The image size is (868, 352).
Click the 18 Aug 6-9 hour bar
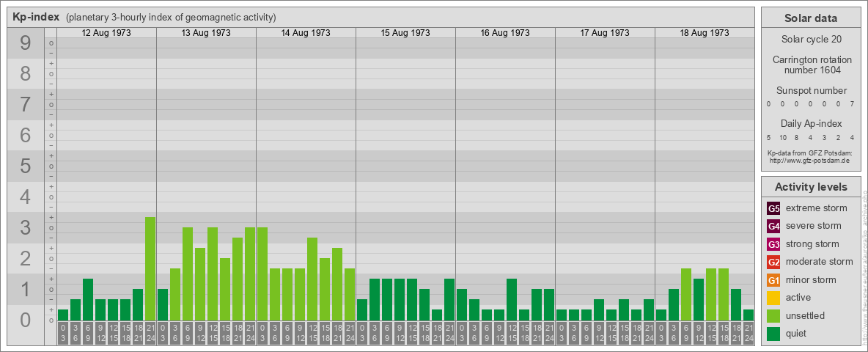[x=686, y=295]
